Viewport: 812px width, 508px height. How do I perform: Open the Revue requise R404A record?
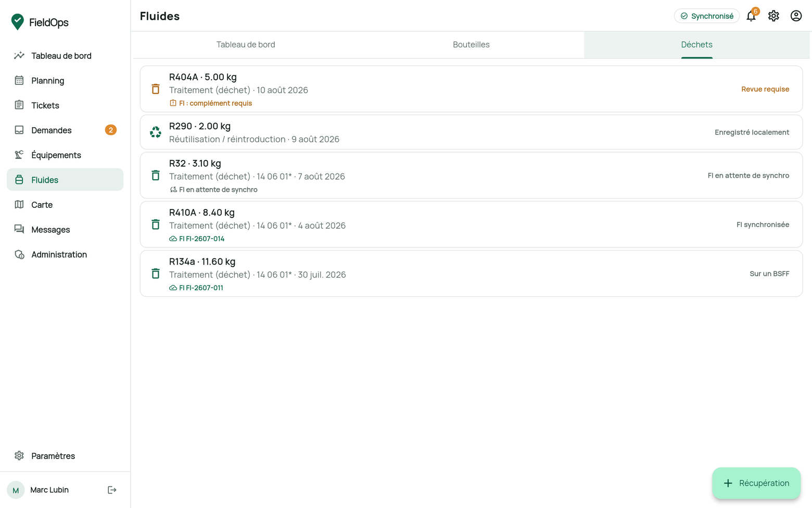pos(471,89)
